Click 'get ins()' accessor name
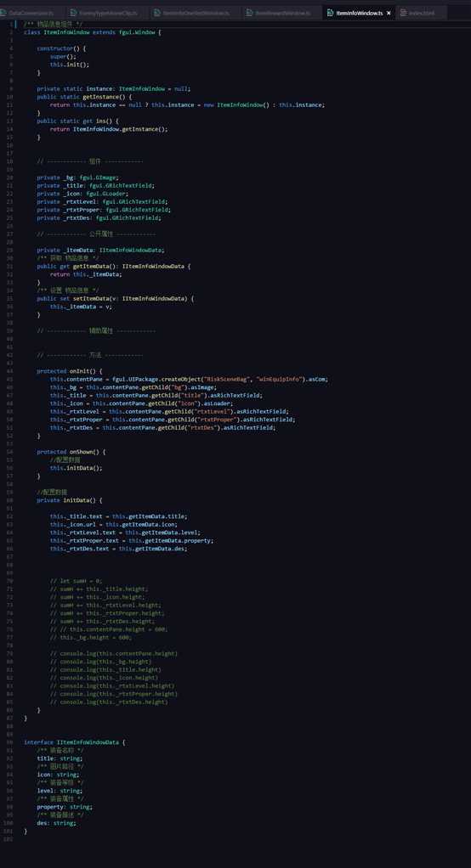 (101, 121)
